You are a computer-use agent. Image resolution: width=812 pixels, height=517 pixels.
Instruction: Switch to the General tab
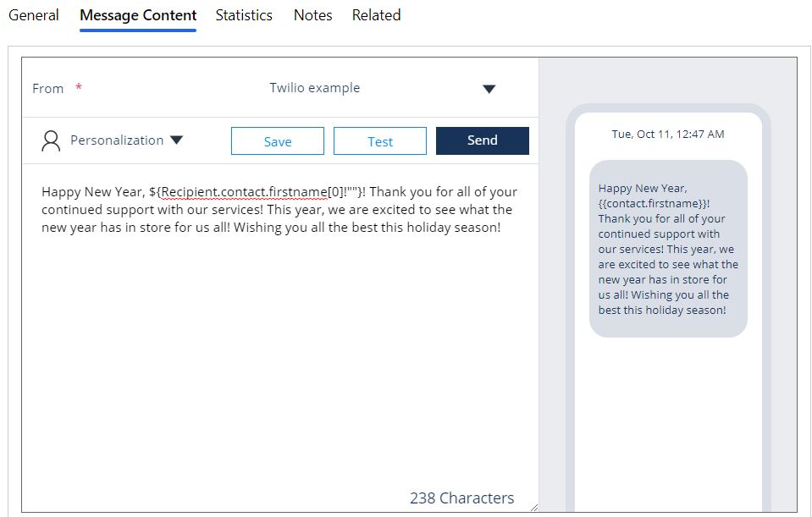click(x=34, y=15)
